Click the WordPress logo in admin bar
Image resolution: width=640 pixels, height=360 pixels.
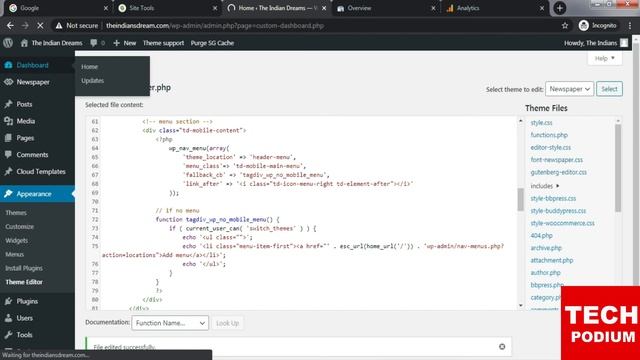pyautogui.click(x=8, y=43)
